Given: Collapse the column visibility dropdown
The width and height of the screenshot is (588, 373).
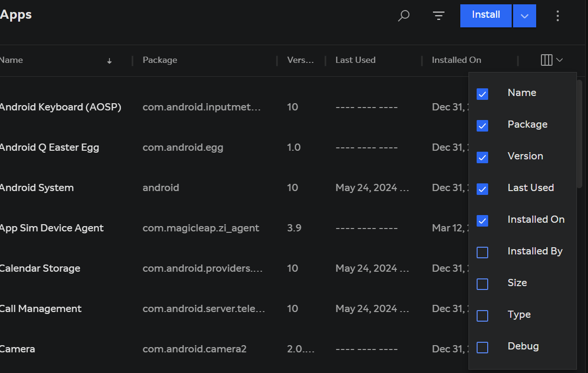Looking at the screenshot, I should [559, 60].
